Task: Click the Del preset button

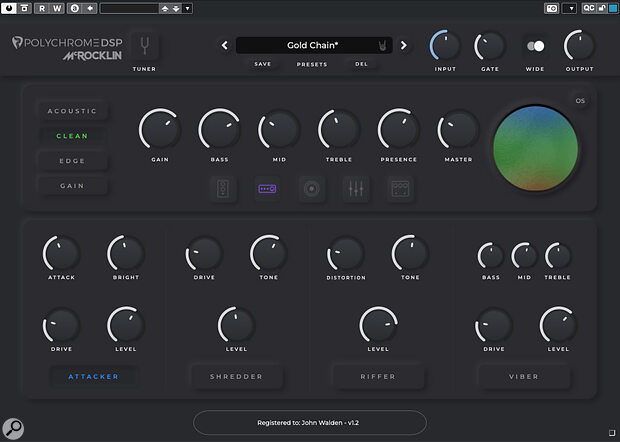Action: (361, 64)
